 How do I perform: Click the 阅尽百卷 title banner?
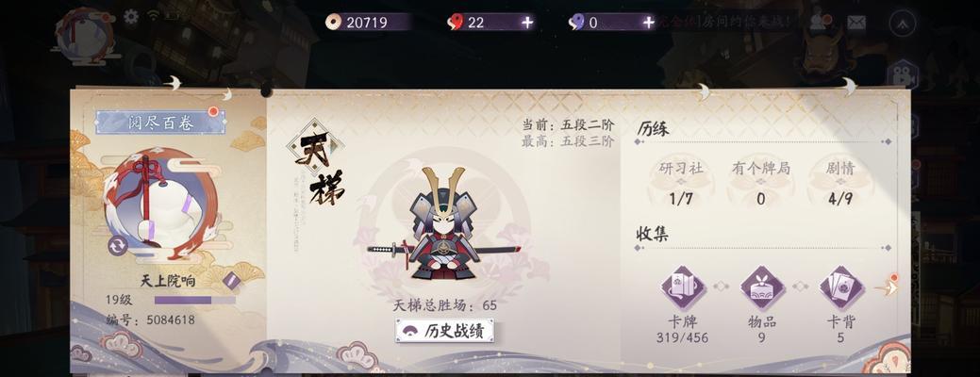coord(160,123)
